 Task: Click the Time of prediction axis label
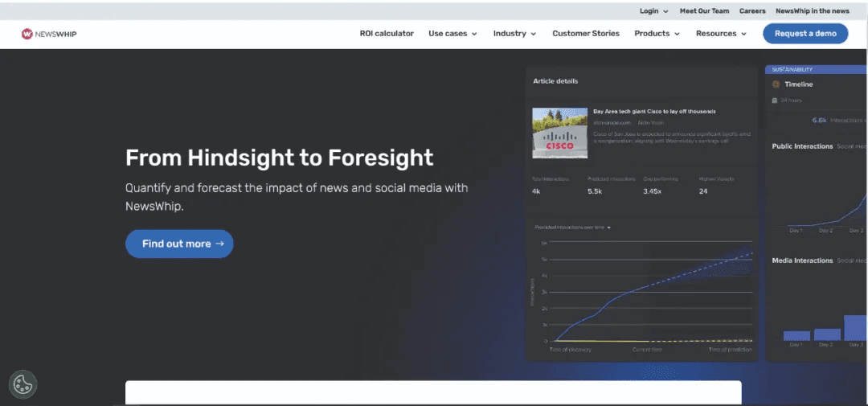tap(730, 350)
